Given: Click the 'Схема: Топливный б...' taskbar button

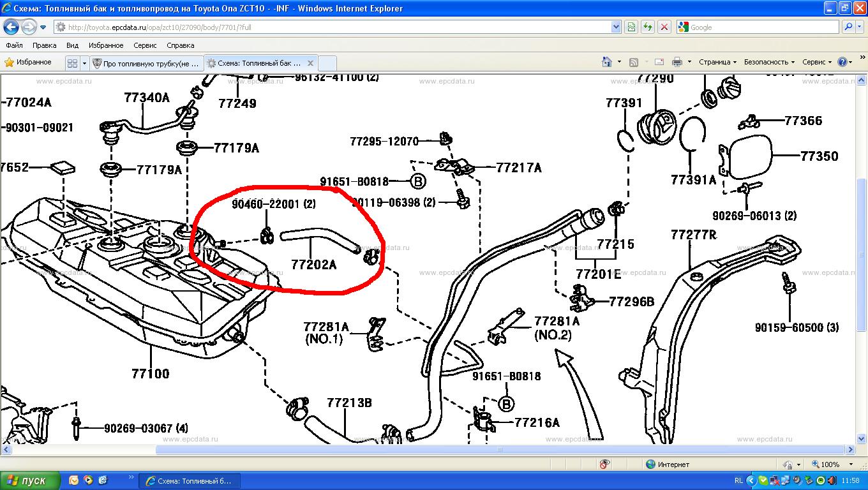Looking at the screenshot, I should tap(191, 480).
